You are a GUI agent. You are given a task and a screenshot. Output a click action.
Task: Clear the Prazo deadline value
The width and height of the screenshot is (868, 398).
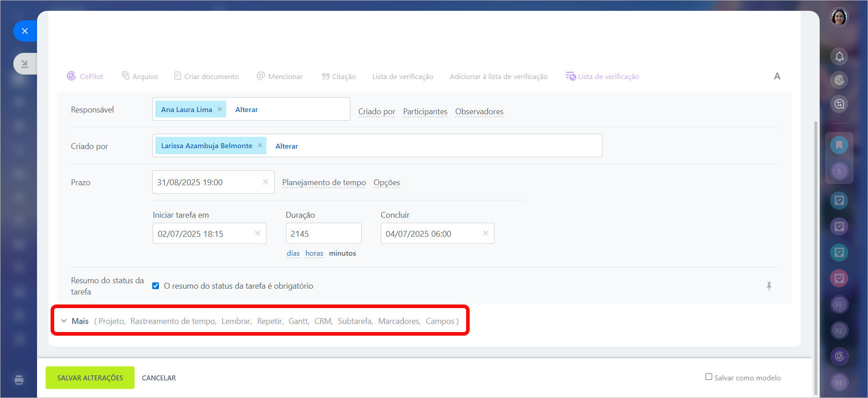(266, 182)
